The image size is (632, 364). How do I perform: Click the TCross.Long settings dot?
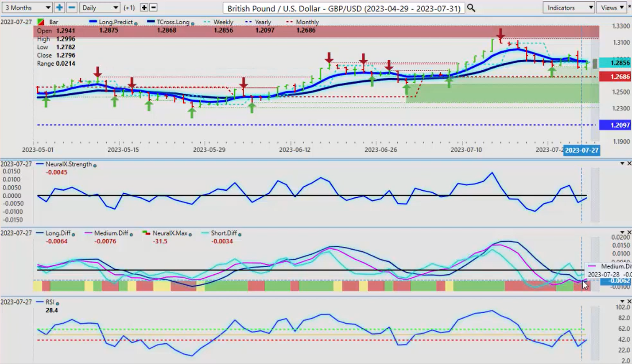192,23
